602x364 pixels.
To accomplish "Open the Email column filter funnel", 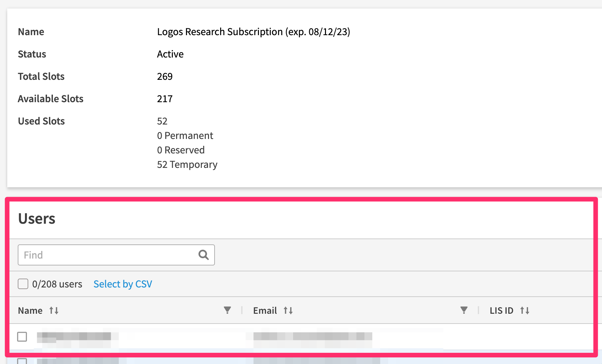I will 464,310.
